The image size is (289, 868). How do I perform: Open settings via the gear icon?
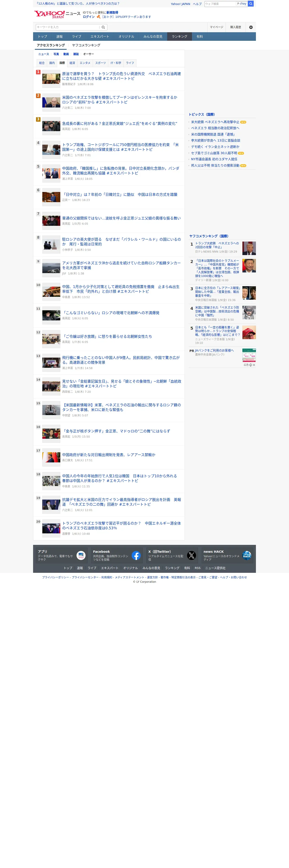pos(251,27)
